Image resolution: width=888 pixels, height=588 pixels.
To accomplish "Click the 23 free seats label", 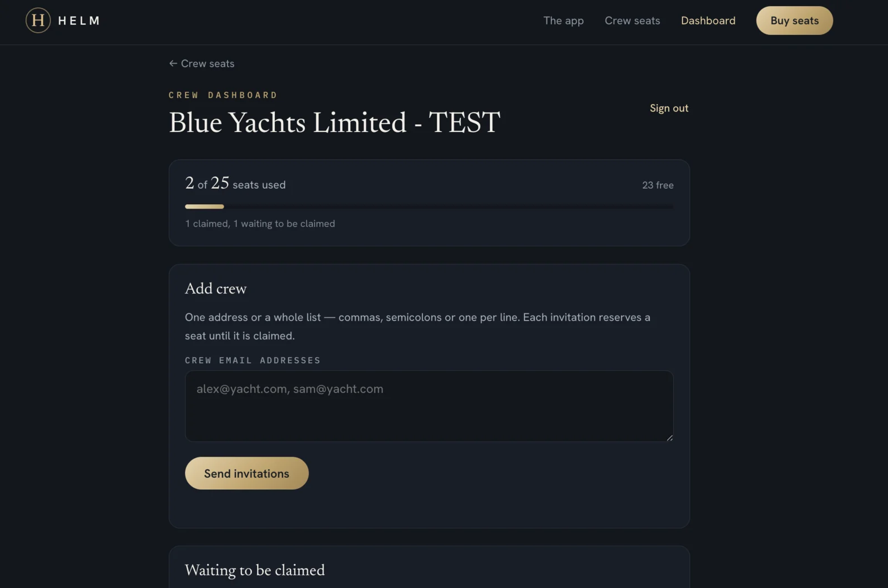I will pyautogui.click(x=658, y=185).
